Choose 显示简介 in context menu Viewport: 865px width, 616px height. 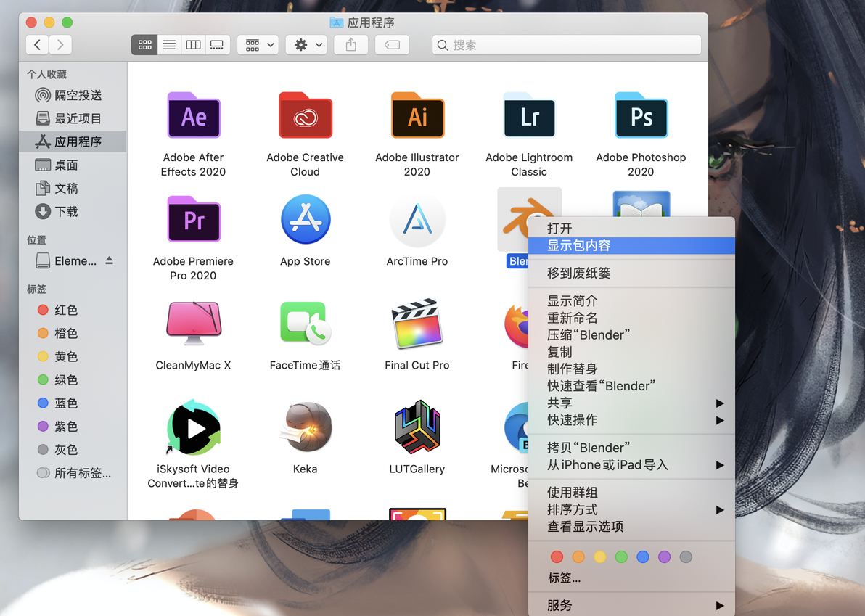point(631,301)
